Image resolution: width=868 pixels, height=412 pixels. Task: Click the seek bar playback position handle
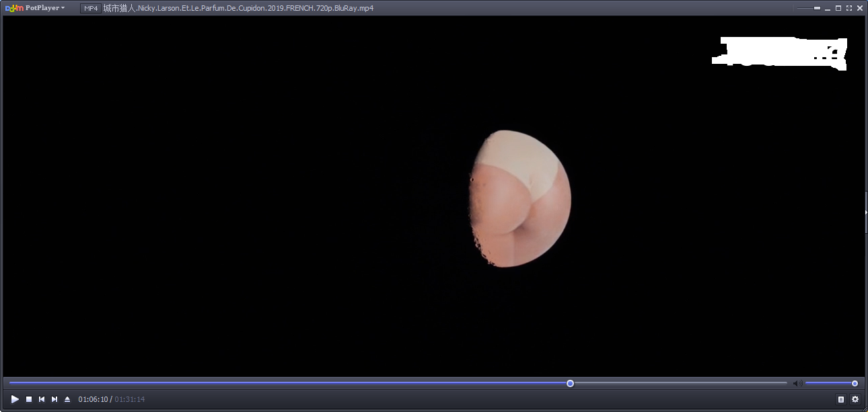570,383
